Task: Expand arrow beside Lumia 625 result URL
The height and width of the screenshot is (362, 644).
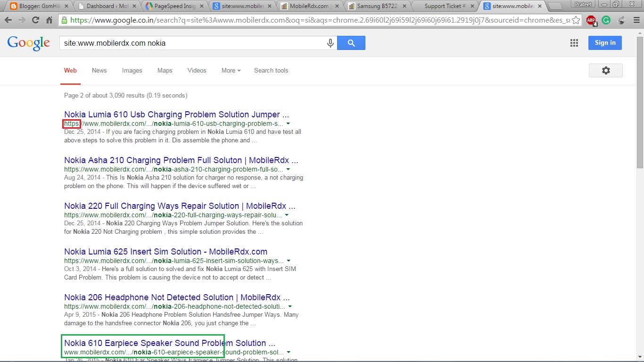Action: [x=288, y=261]
